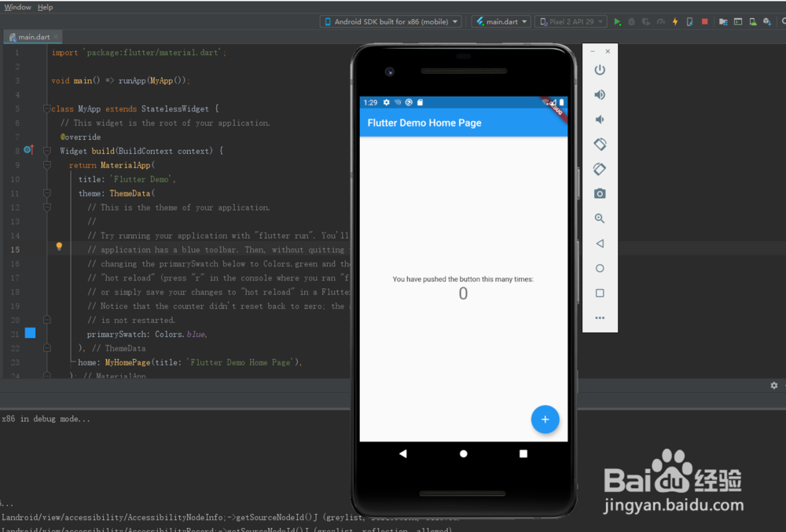The width and height of the screenshot is (786, 532).
Task: Open the run panel settings gear
Action: click(774, 385)
